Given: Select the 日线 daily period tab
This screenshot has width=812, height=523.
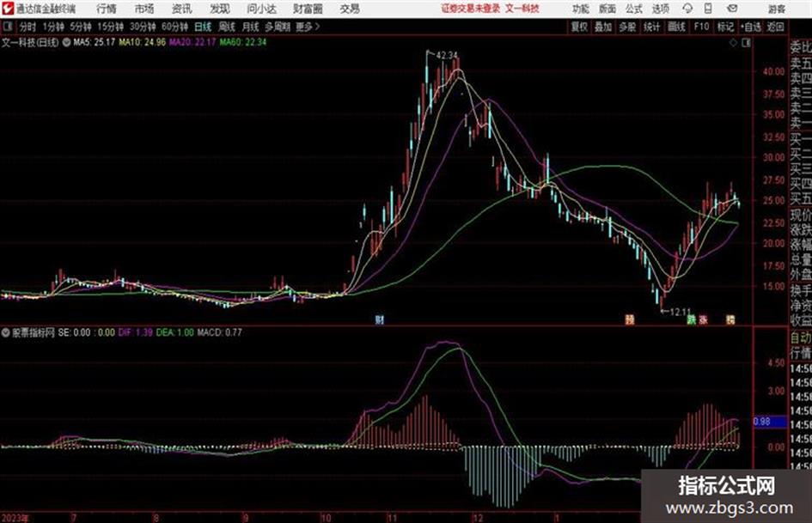Looking at the screenshot, I should point(203,27).
